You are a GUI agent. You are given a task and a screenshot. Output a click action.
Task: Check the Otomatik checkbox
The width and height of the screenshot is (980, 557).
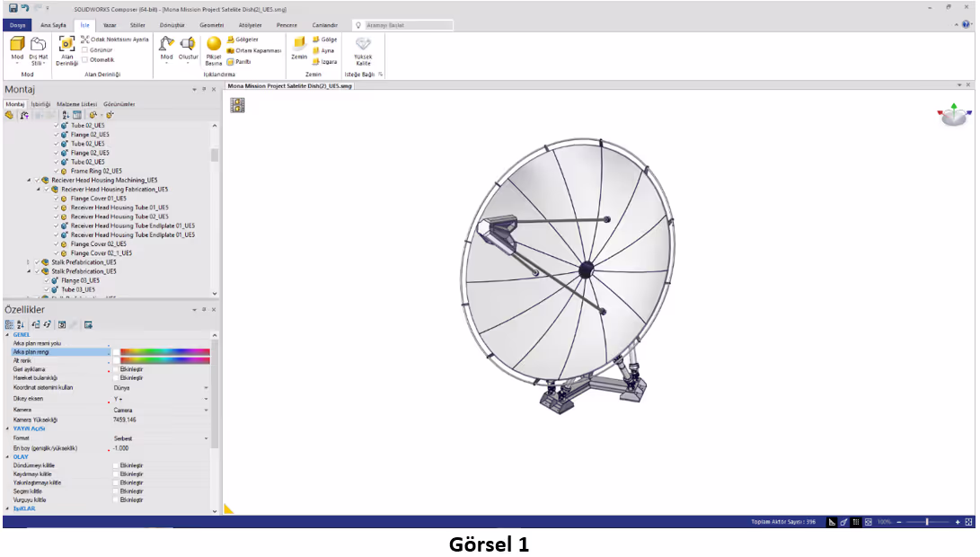pyautogui.click(x=85, y=60)
